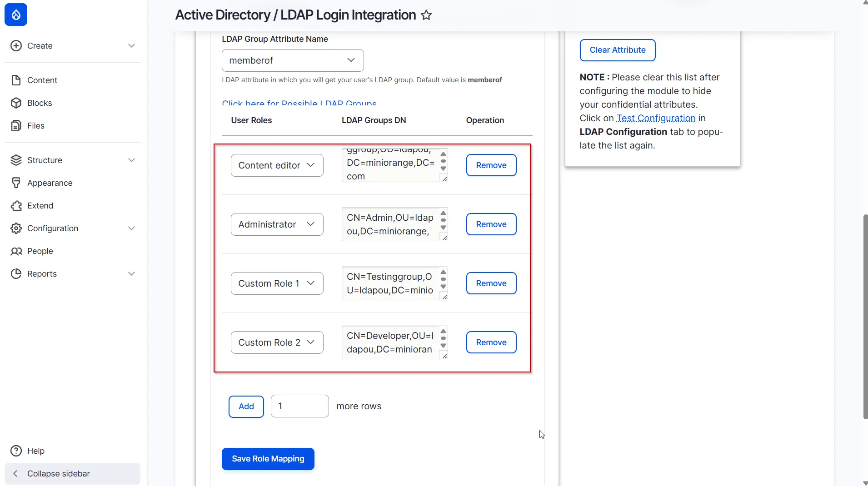This screenshot has height=486, width=868.
Task: Remove the Administrator mapping row
Action: [x=491, y=224]
